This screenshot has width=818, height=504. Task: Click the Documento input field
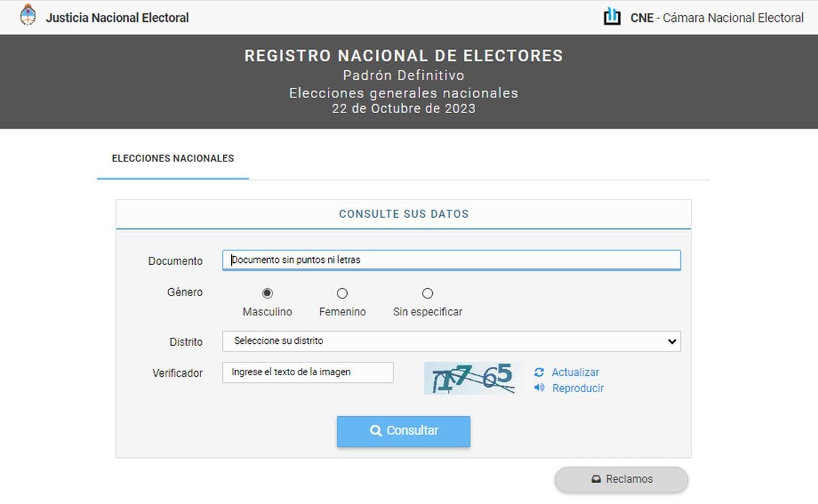[451, 259]
